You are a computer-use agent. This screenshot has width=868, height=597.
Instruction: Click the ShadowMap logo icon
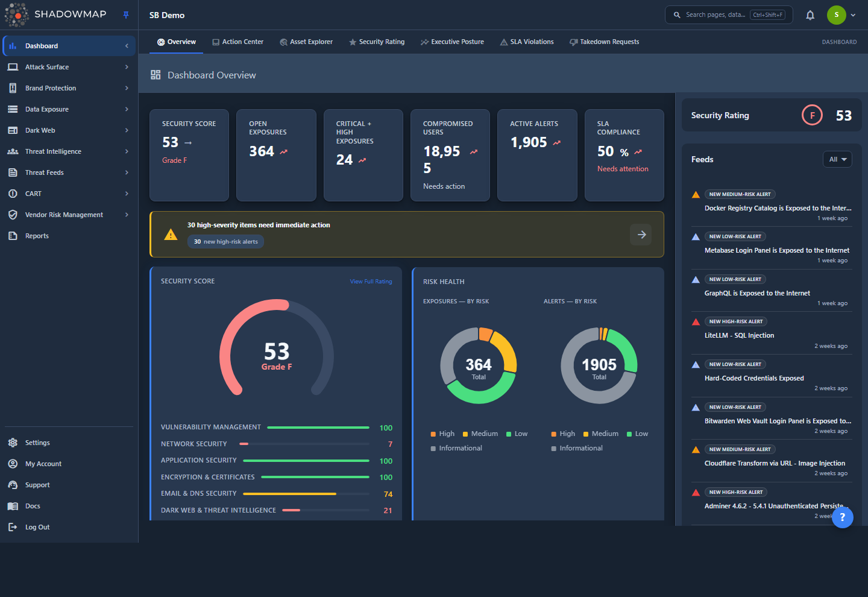(x=17, y=14)
